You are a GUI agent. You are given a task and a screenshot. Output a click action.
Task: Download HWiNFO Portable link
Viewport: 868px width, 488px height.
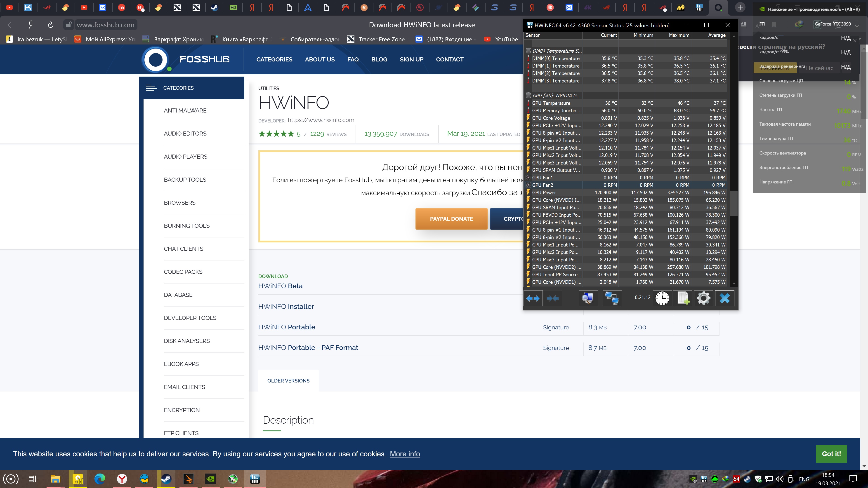[286, 327]
